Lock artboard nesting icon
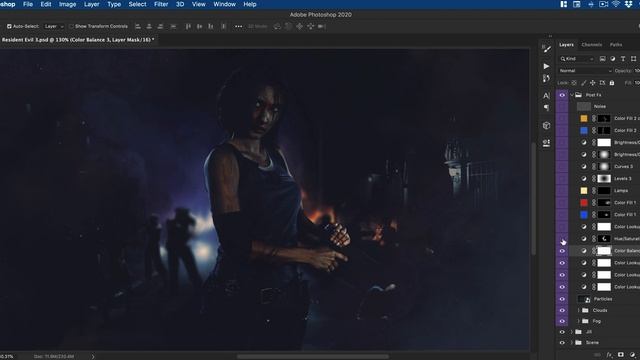The image size is (640, 360). [x=602, y=83]
